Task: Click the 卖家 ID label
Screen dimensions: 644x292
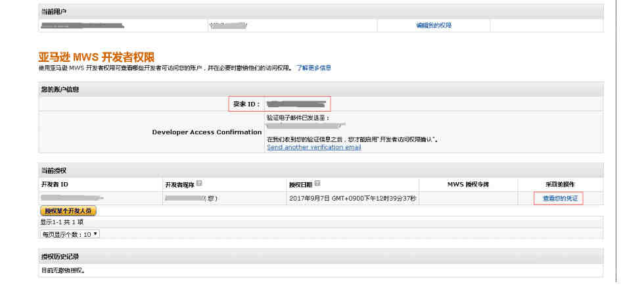Action: [246, 104]
